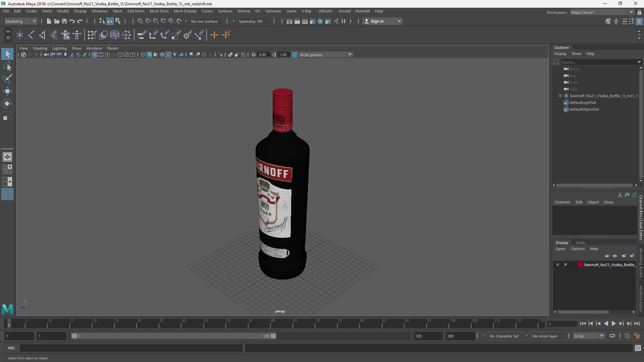Open the Redshift menu
This screenshot has height=362, width=644.
click(363, 11)
